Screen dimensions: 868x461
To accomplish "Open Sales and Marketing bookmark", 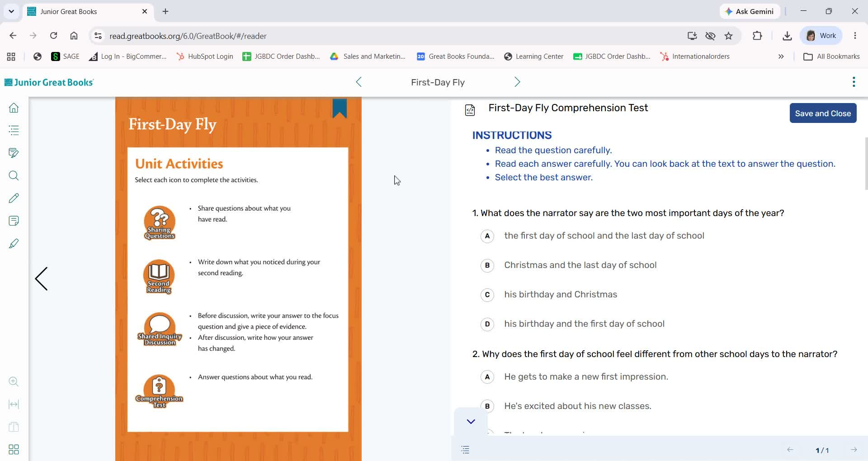I will click(368, 56).
